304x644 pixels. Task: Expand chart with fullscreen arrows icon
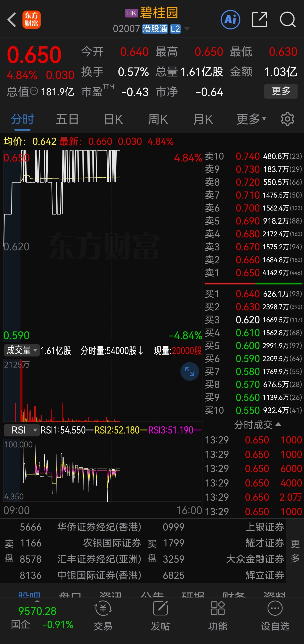(x=190, y=371)
